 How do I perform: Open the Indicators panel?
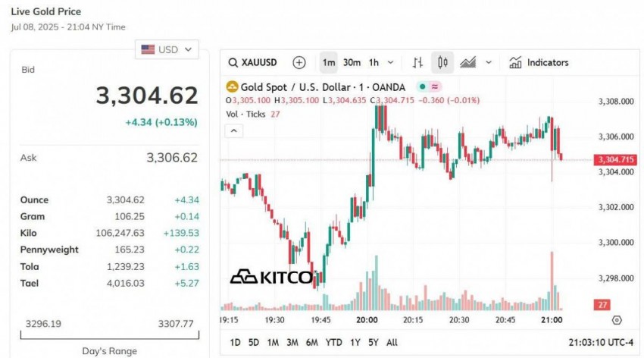tap(539, 62)
